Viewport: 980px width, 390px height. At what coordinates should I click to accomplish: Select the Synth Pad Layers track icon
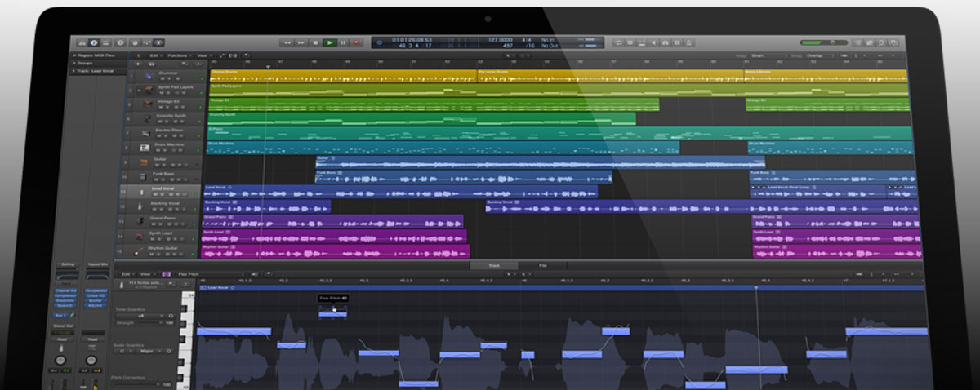click(x=149, y=89)
